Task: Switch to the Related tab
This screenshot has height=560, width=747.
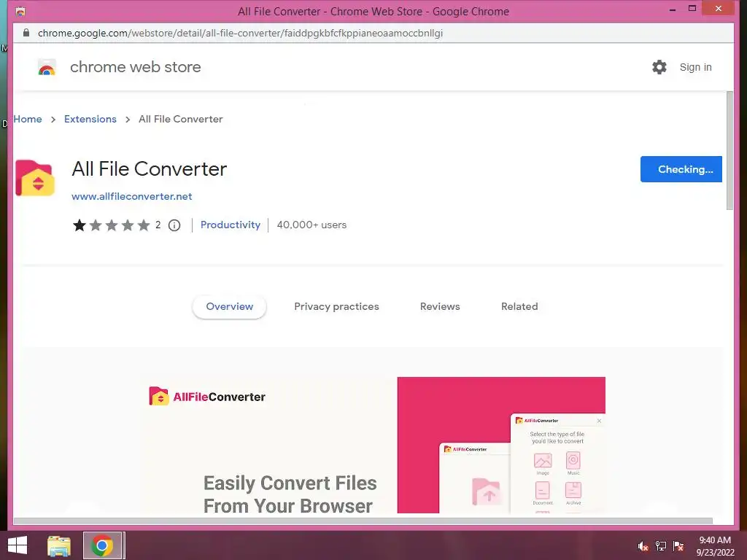Action: (519, 306)
